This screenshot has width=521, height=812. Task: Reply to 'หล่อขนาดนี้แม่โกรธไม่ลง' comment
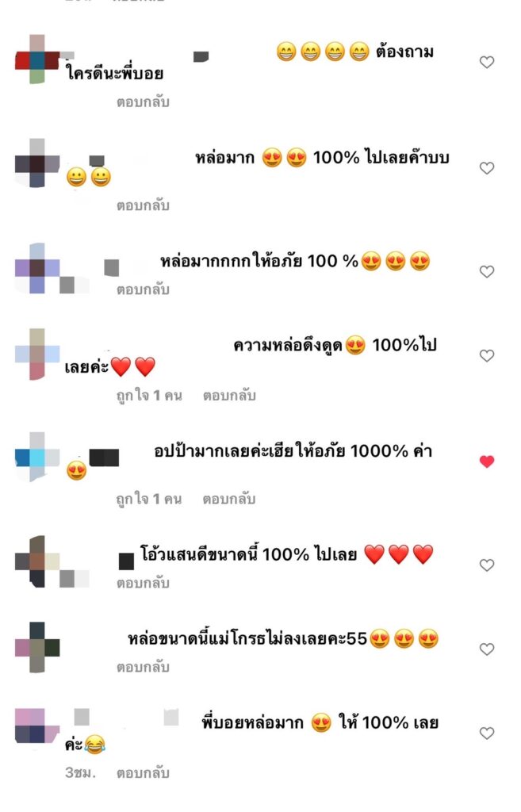143,667
